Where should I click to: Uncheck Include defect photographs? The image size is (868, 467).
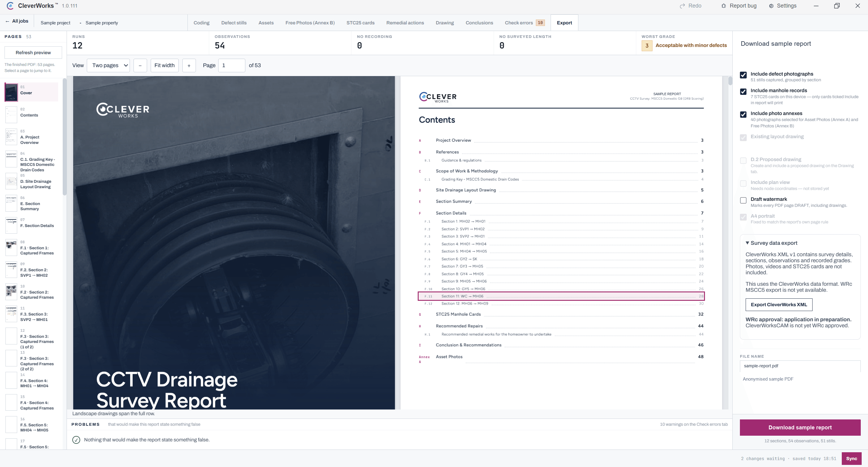click(x=743, y=75)
